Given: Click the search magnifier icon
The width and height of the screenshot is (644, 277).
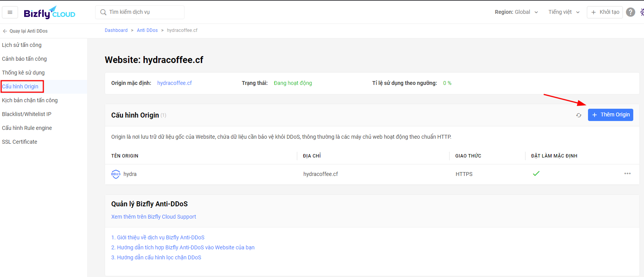Looking at the screenshot, I should point(103,12).
